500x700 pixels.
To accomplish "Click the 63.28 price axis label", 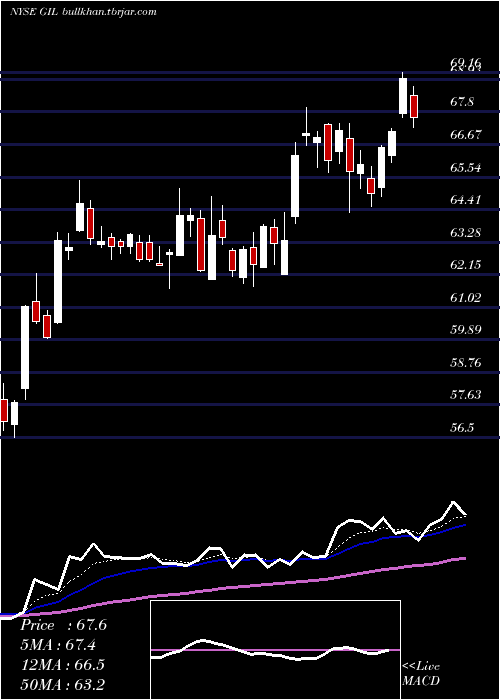I will 466,233.
